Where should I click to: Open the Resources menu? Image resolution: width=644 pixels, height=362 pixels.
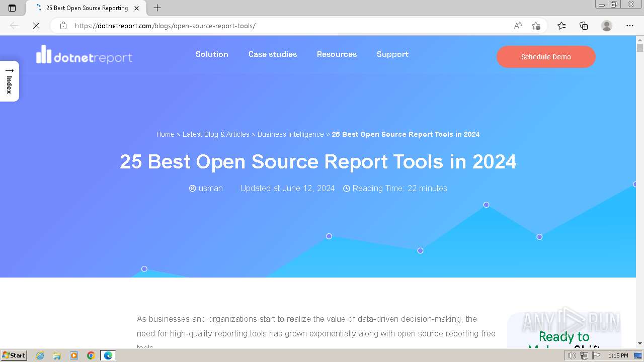click(x=337, y=54)
